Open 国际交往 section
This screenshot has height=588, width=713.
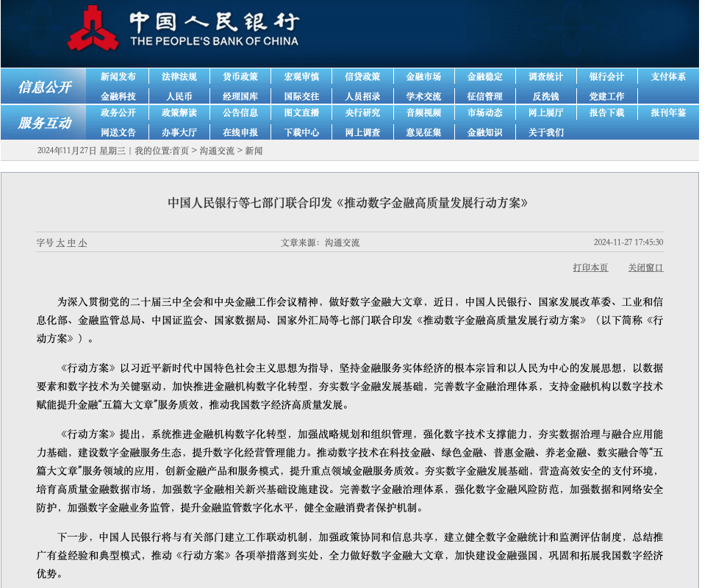point(301,96)
